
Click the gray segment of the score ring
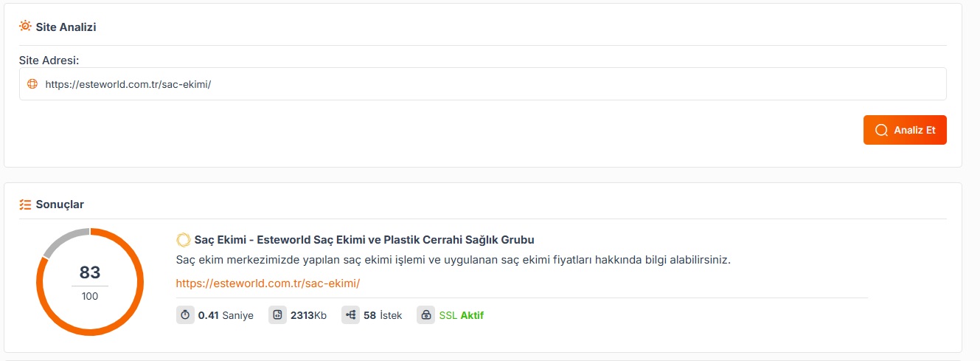click(x=61, y=240)
